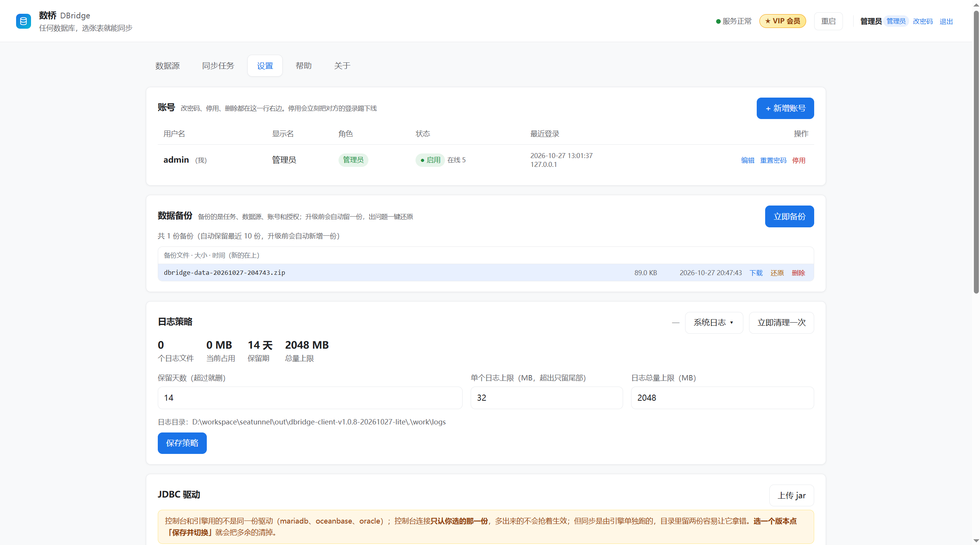Click the 退出 link
The width and height of the screenshot is (980, 545).
(x=946, y=21)
